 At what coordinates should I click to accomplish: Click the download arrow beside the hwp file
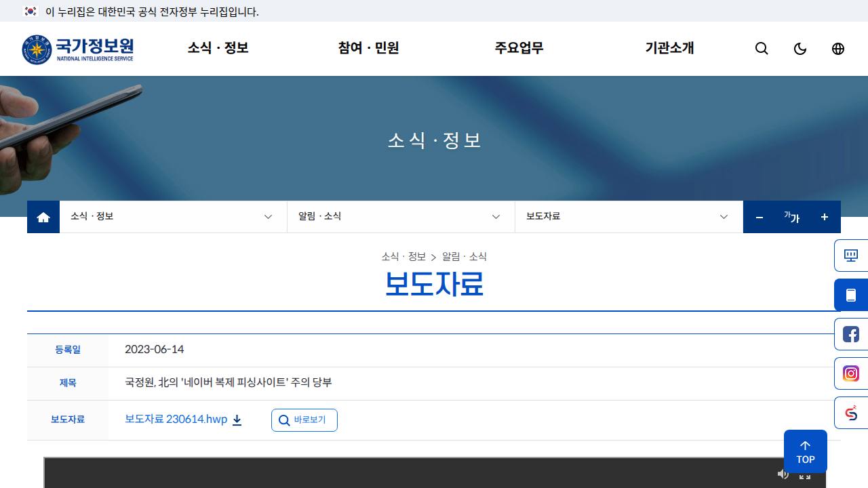[x=237, y=420]
